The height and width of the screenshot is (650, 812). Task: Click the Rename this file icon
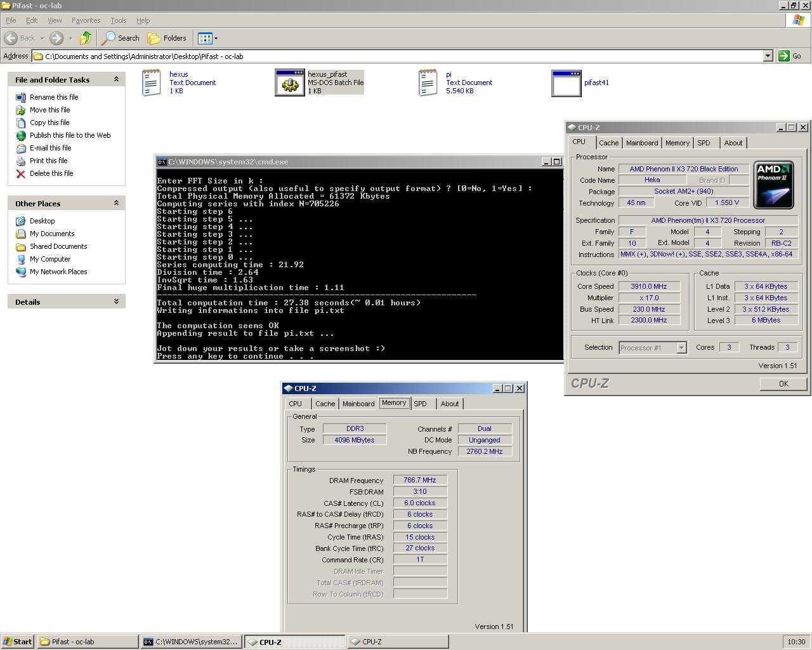pos(21,97)
